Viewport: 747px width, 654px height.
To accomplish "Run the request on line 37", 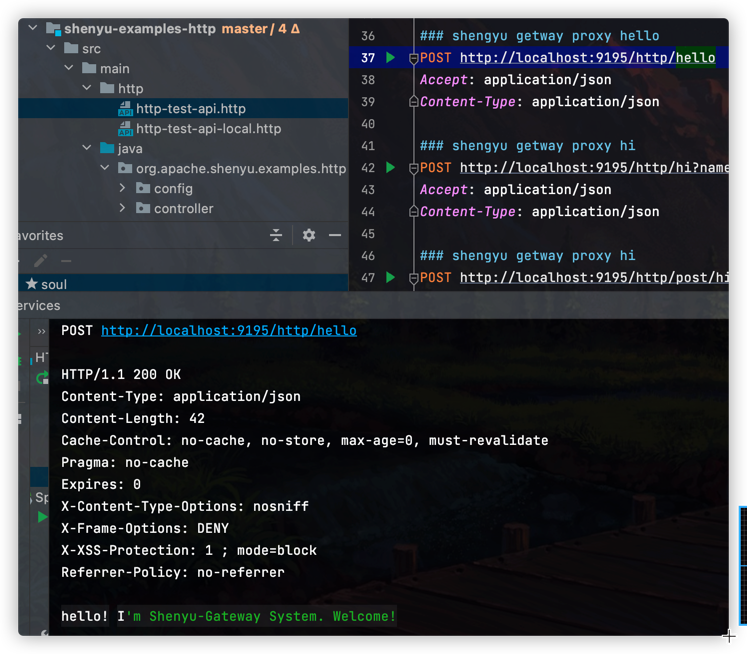I will point(391,58).
